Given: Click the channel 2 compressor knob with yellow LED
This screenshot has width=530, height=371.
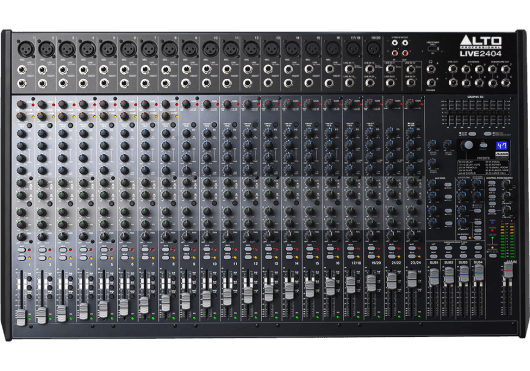Looking at the screenshot, I should pos(42,117).
